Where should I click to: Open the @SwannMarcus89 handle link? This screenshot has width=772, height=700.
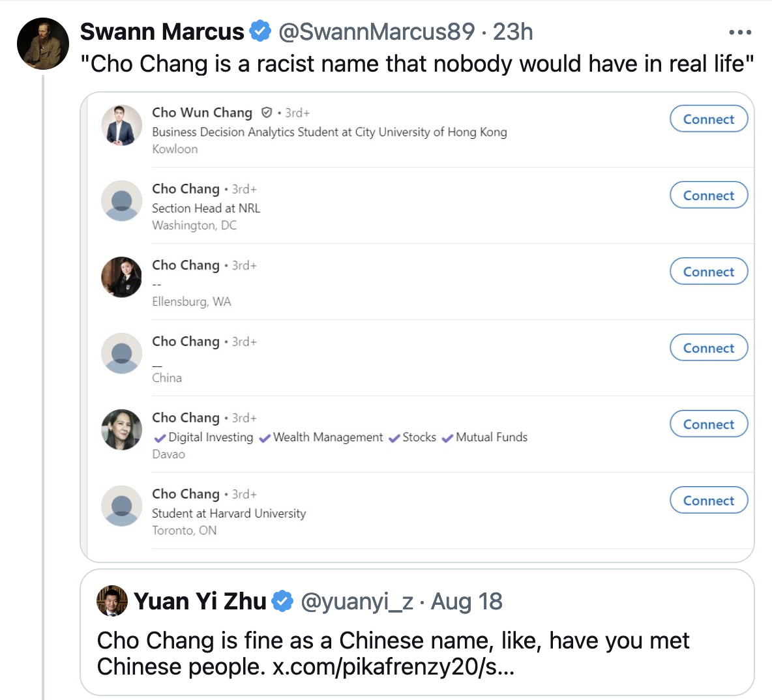pos(377,32)
